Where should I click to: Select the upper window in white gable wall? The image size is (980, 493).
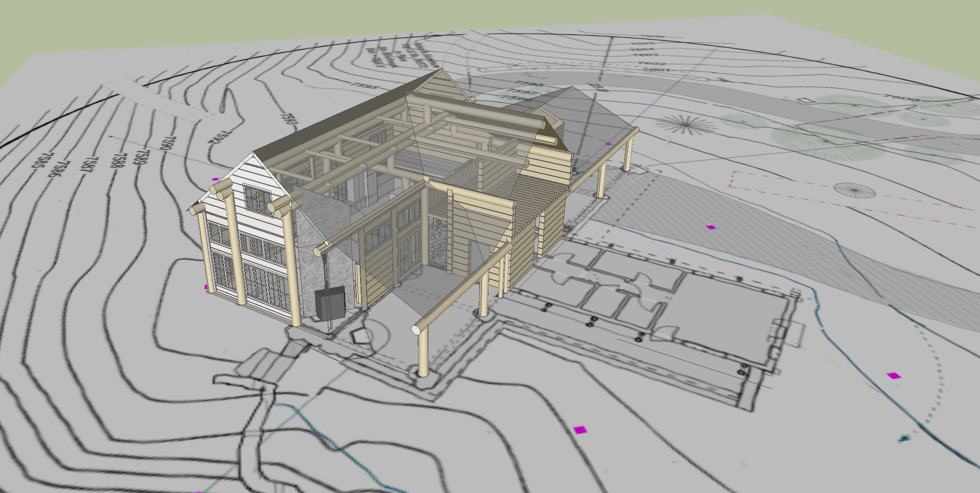point(257,198)
